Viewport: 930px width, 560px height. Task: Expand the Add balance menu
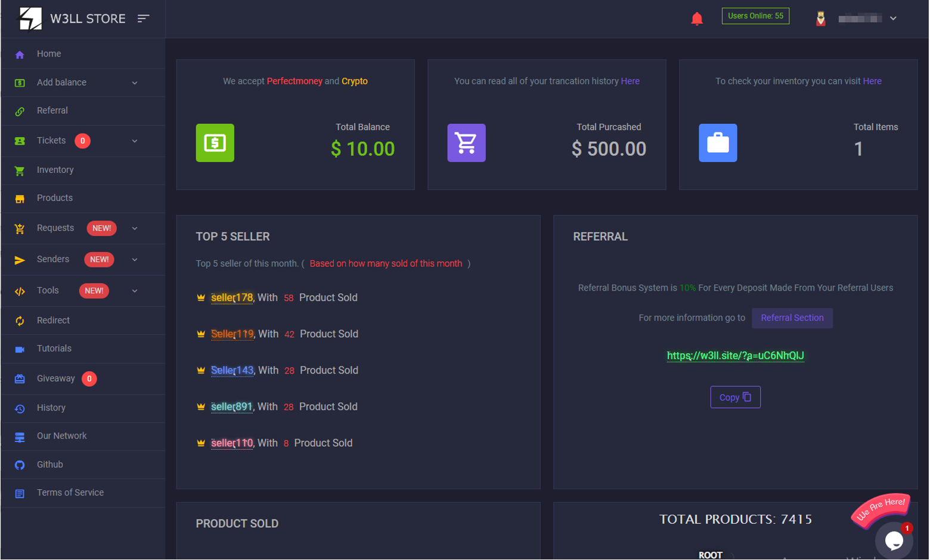click(x=134, y=82)
